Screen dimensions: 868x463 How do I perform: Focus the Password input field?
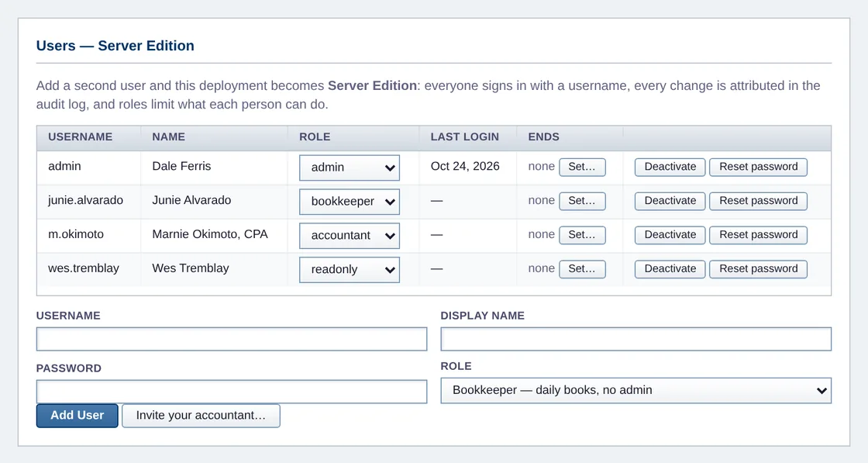point(232,392)
